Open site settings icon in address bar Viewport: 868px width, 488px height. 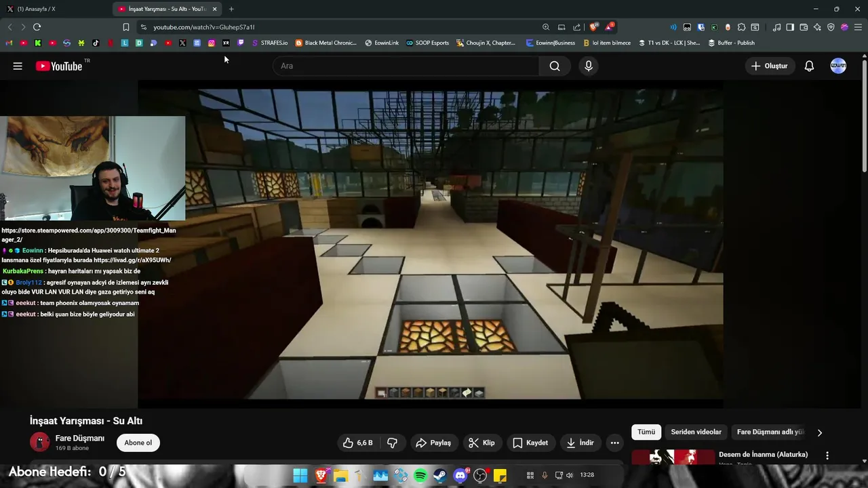tap(142, 27)
